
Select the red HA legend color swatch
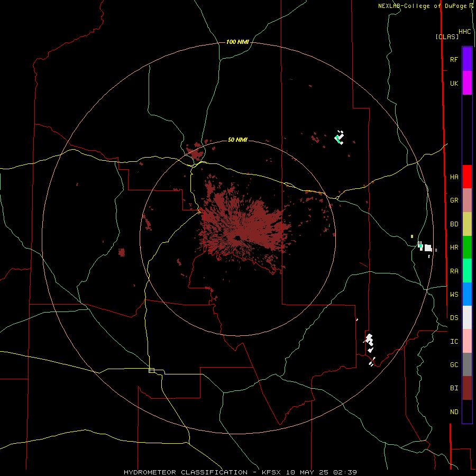[x=467, y=177]
